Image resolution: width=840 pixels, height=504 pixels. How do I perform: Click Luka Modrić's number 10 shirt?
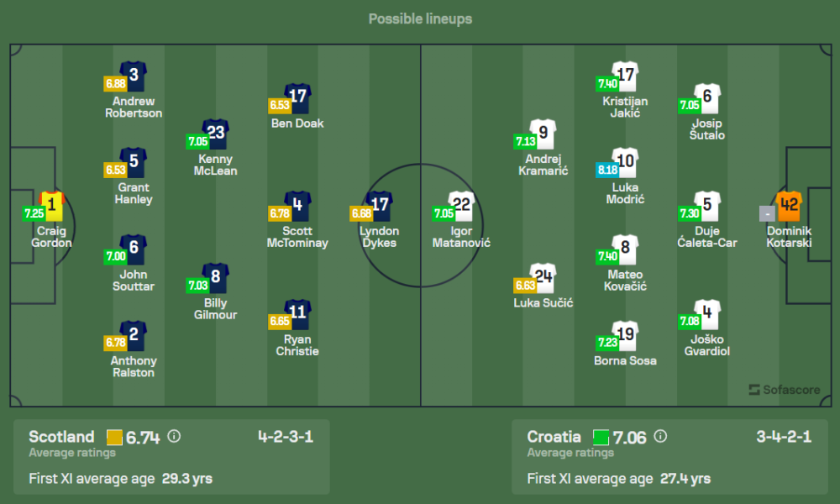625,163
